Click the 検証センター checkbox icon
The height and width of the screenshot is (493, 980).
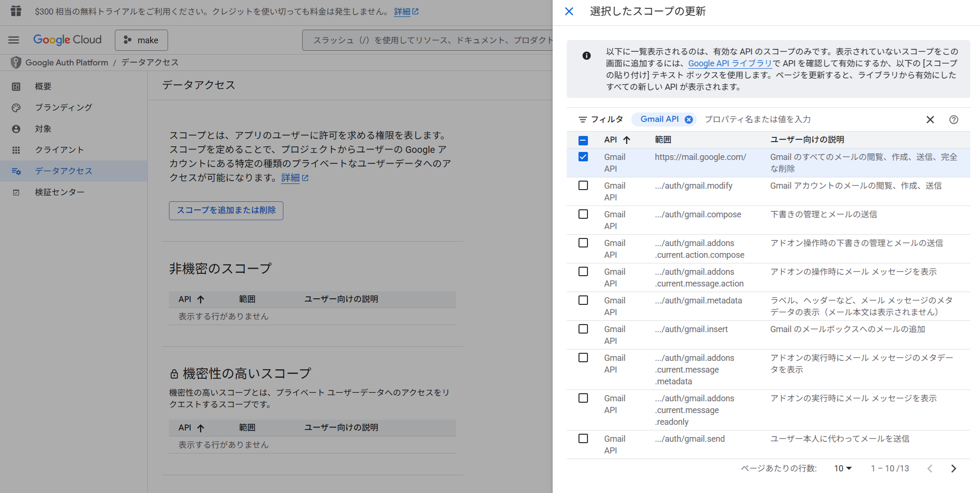[x=16, y=192]
